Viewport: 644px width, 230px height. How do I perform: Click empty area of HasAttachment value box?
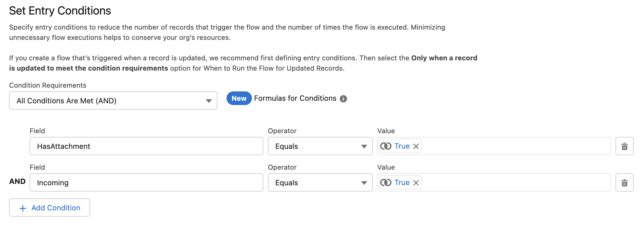(x=513, y=146)
